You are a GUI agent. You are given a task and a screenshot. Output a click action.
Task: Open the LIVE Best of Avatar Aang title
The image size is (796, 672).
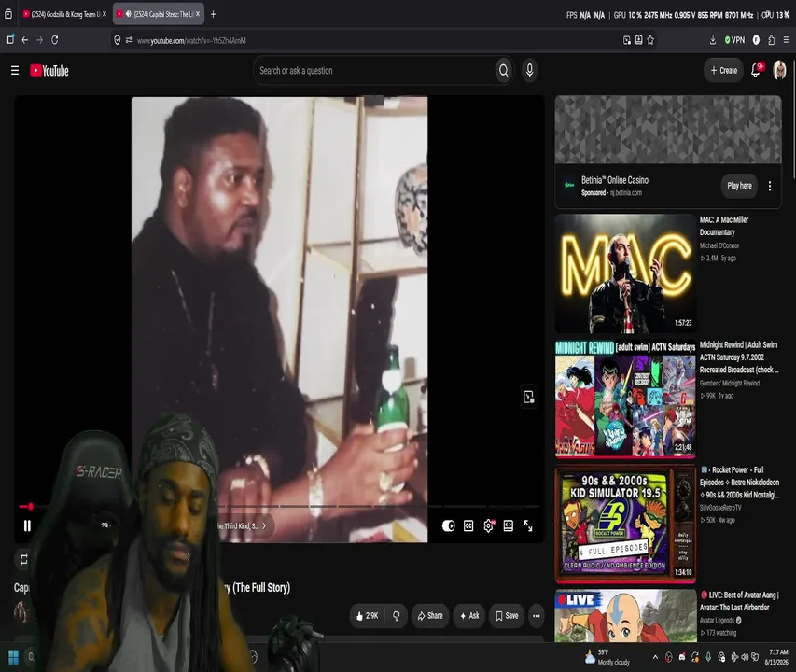740,601
